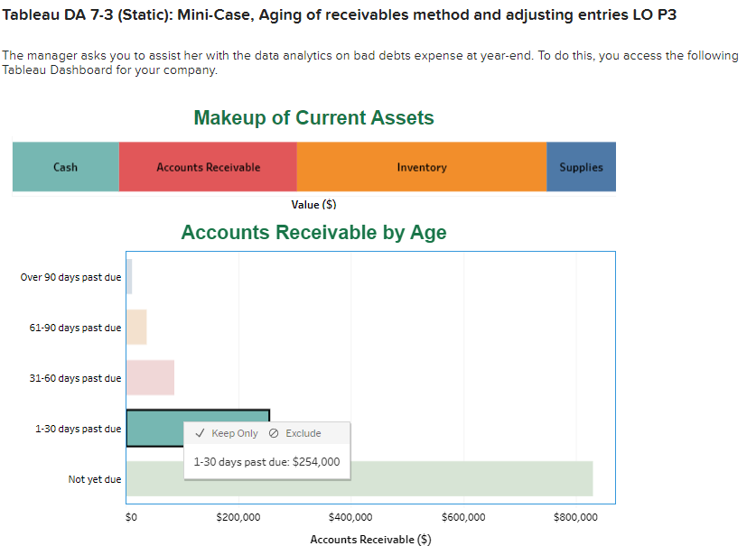Select the red Accounts Receivable segment
This screenshot has height=555, width=756.
point(208,167)
